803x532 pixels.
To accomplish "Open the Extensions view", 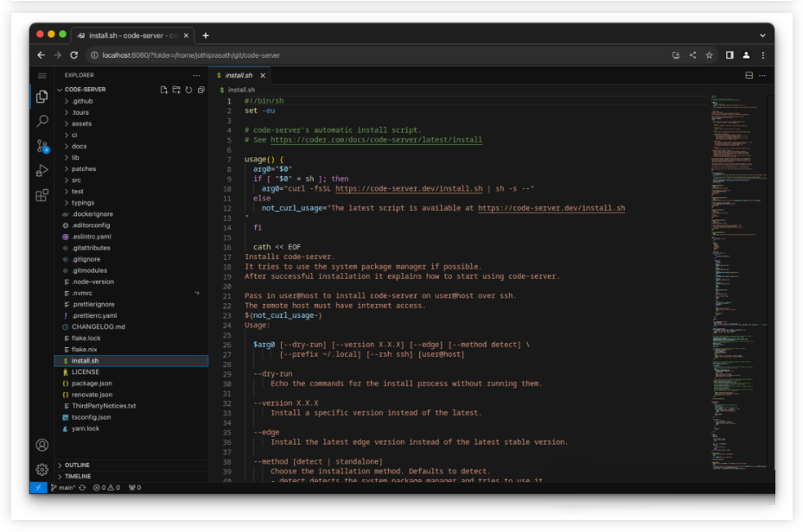I will click(41, 195).
